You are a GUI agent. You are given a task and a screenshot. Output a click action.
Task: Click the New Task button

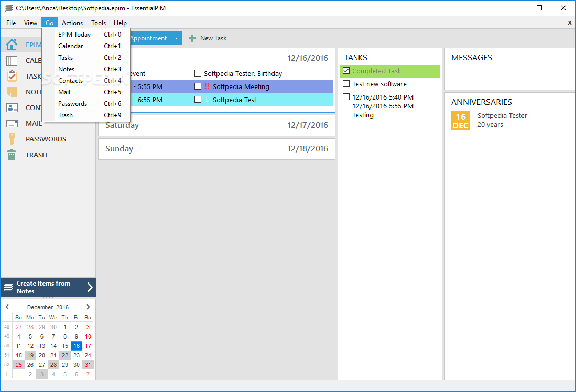pyautogui.click(x=208, y=38)
